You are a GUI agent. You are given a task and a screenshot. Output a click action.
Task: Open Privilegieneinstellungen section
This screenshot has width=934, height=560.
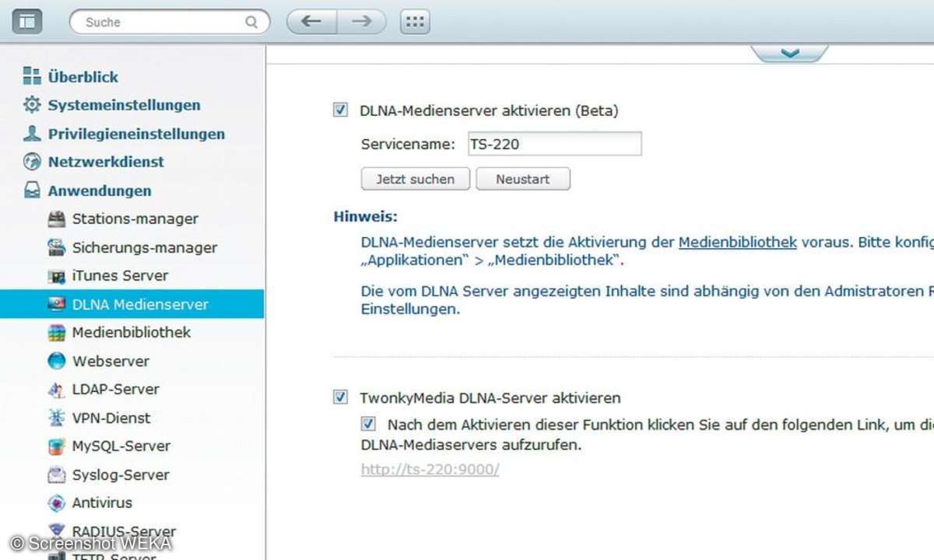pyautogui.click(x=136, y=134)
